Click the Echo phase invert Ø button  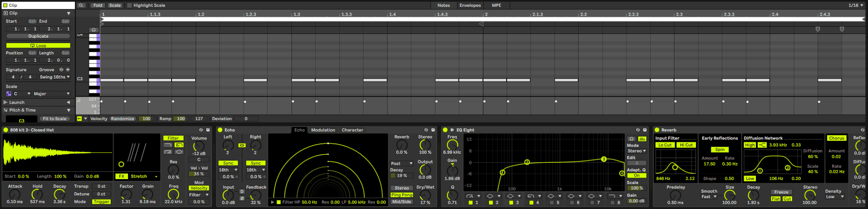tap(242, 198)
